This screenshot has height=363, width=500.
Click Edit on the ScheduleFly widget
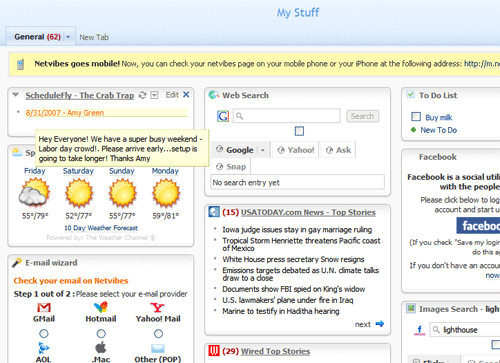172,95
